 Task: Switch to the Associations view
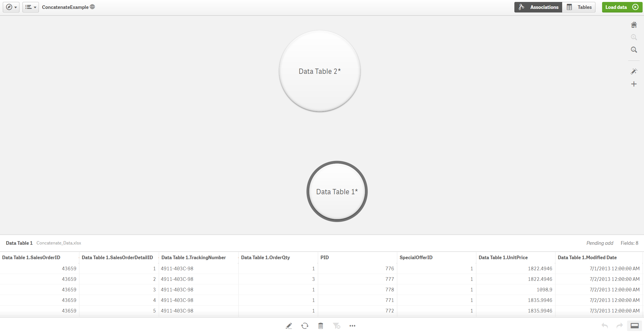[x=539, y=7]
